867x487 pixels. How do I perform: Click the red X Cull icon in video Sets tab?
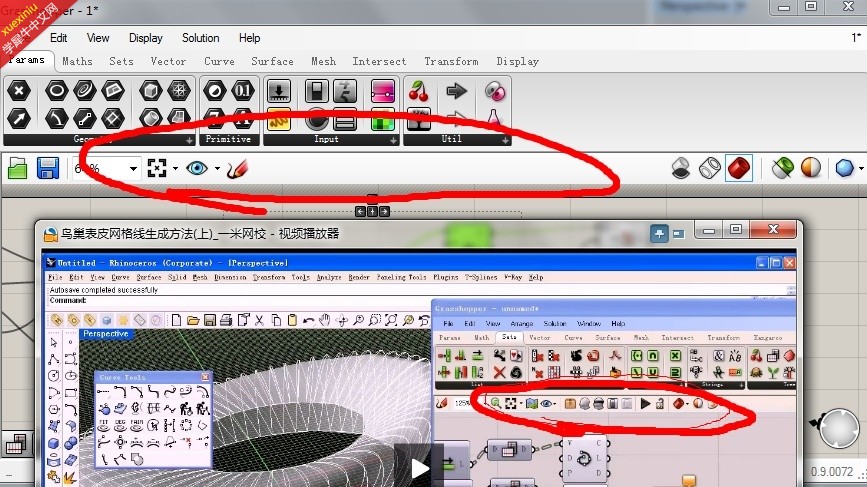499,373
